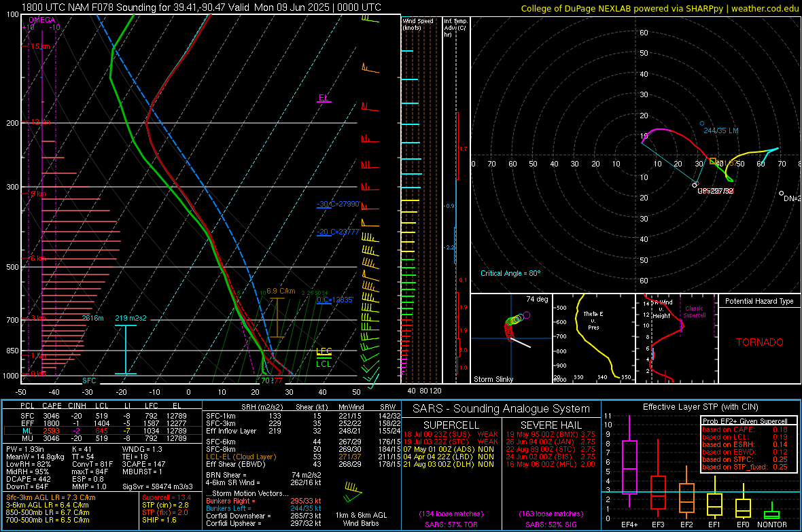
Task: Select the MU parcel row
Action: click(x=103, y=438)
